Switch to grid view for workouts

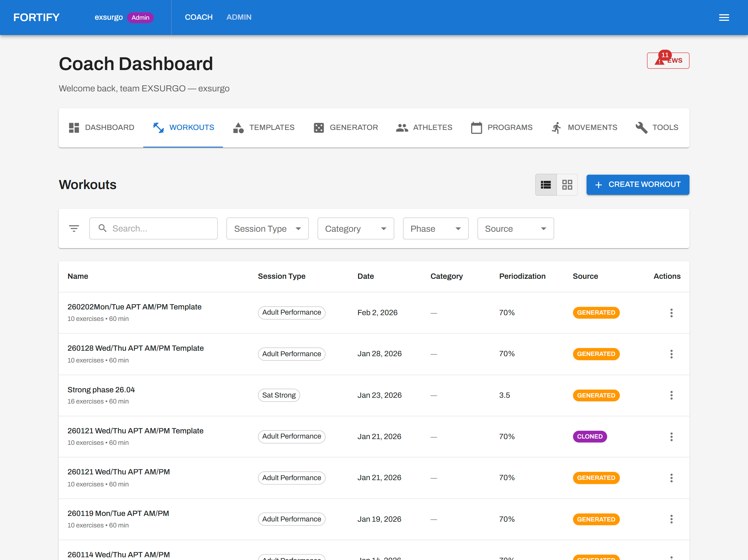pos(567,185)
